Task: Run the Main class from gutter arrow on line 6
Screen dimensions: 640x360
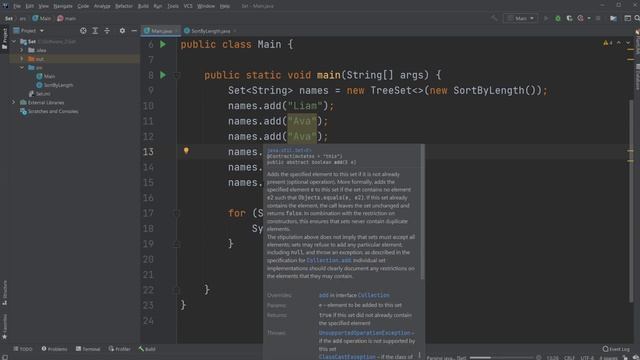Action: [x=163, y=44]
